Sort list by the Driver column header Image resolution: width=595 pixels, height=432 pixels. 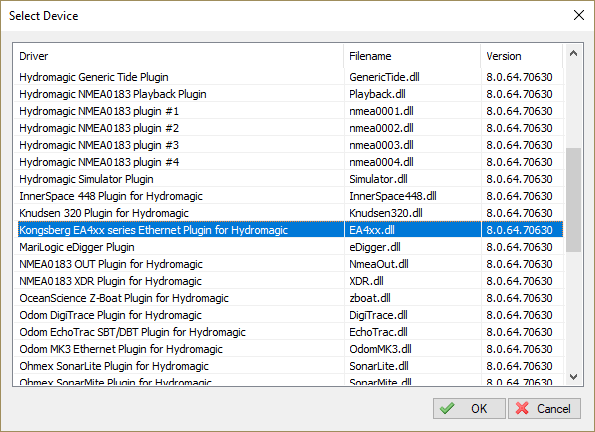coord(178,56)
